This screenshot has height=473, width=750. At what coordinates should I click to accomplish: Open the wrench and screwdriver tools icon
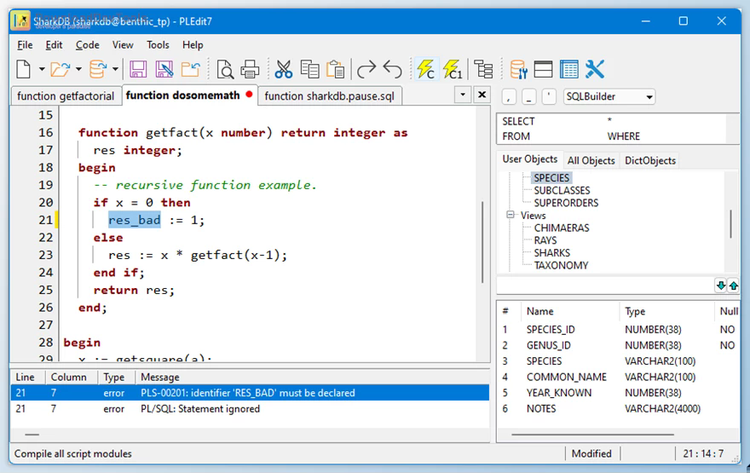pos(595,69)
